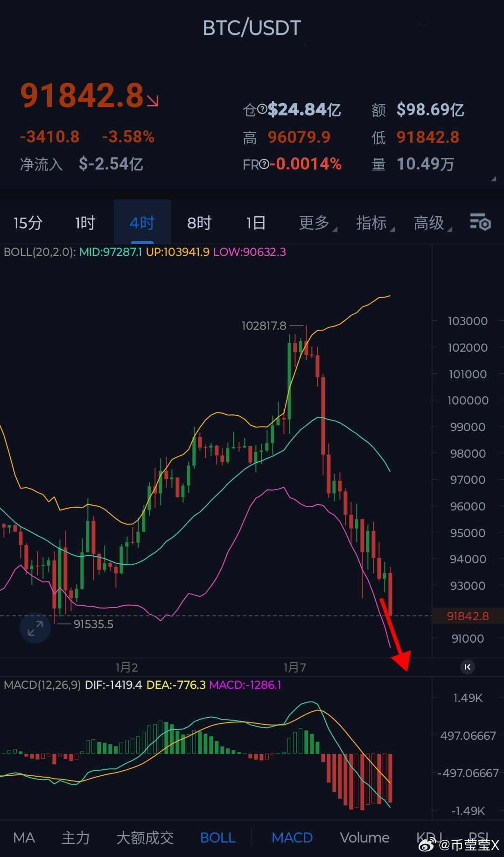Tap the 91535.5 low price marker
Screen dimensions: 504x857
pos(93,624)
